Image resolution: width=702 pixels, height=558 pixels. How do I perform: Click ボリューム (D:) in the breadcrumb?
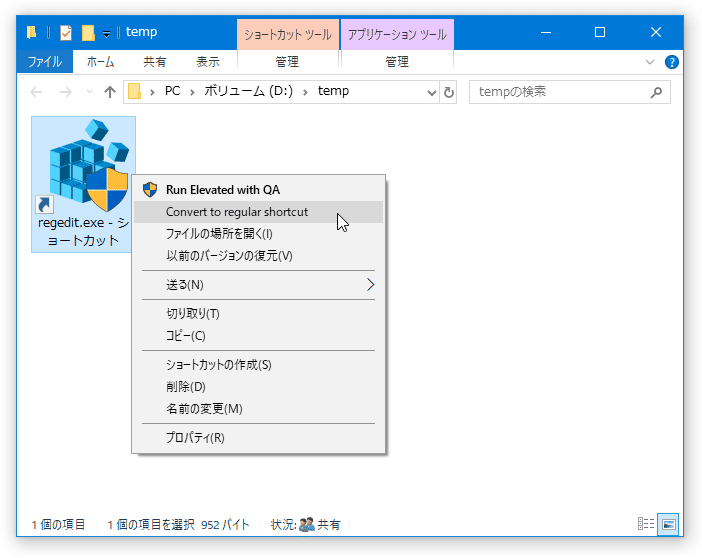[248, 91]
